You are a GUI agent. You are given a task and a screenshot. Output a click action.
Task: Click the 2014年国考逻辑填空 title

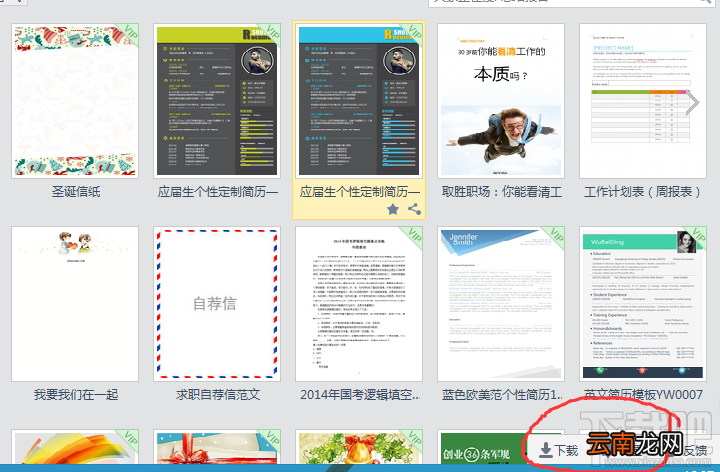click(x=360, y=394)
